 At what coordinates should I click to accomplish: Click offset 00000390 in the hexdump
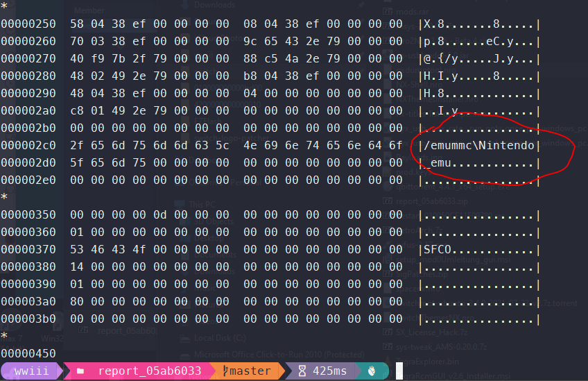28,284
